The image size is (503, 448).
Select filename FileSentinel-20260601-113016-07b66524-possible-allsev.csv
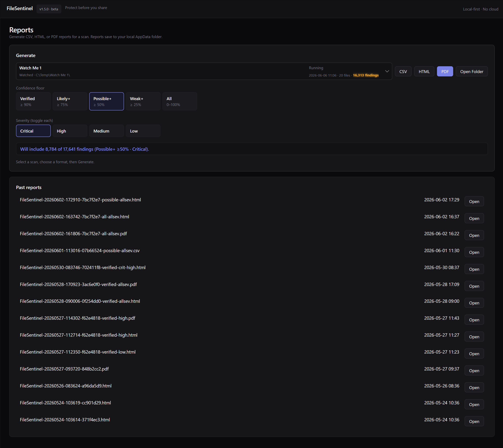80,251
